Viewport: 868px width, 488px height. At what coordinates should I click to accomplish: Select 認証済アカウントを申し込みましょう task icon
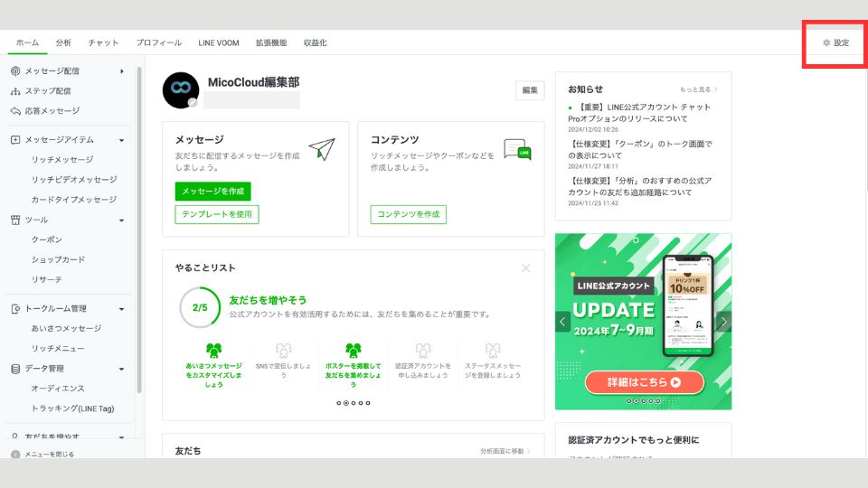tap(423, 350)
